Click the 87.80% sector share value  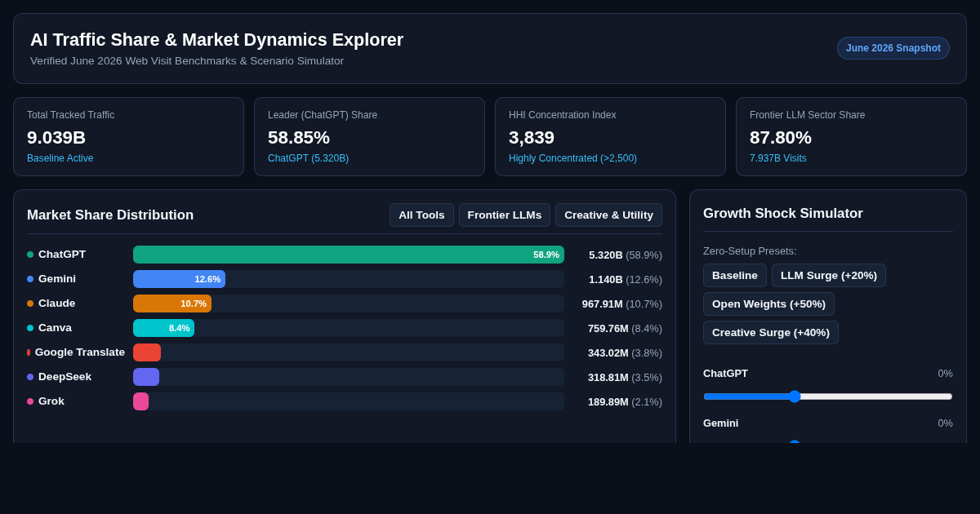pos(781,137)
